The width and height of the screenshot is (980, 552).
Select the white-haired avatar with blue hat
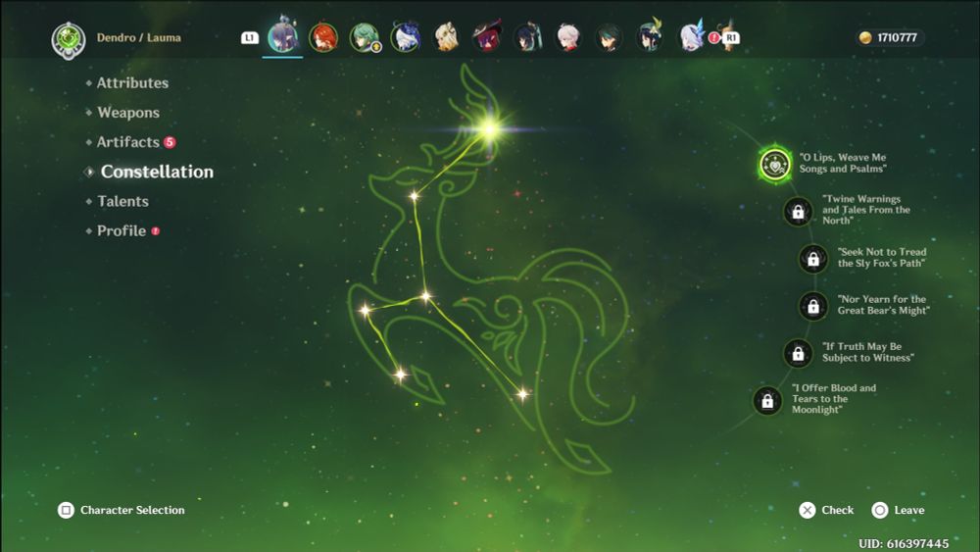pyautogui.click(x=406, y=37)
